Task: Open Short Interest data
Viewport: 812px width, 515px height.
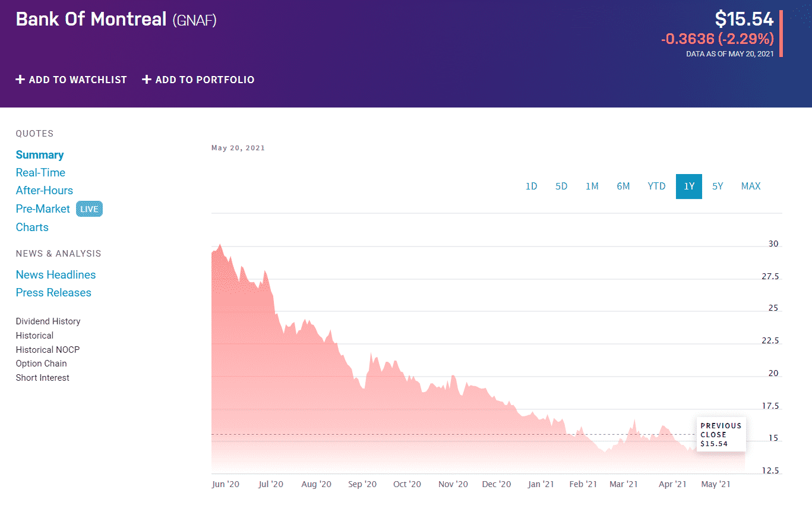Action: pos(43,378)
